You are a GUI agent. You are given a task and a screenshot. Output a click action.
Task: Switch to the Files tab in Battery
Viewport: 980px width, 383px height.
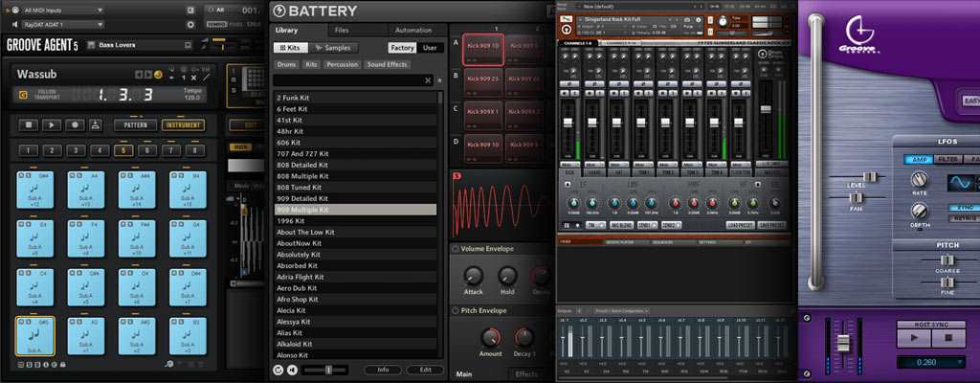pyautogui.click(x=342, y=31)
